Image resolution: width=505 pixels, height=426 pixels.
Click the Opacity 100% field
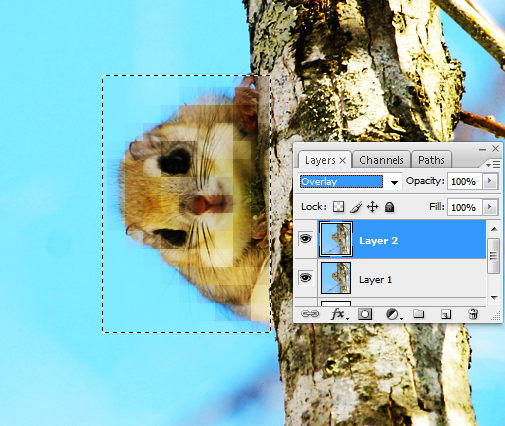coord(464,181)
